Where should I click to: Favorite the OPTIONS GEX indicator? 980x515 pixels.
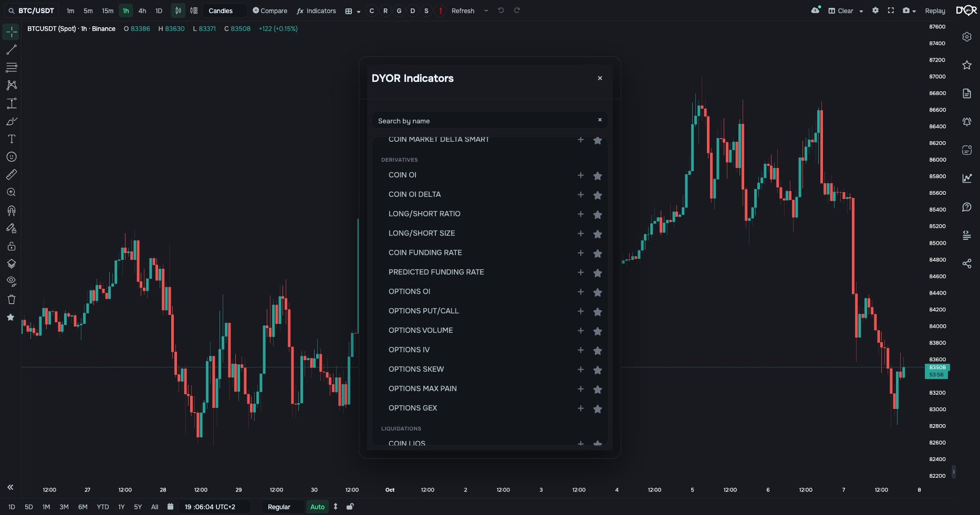(598, 409)
